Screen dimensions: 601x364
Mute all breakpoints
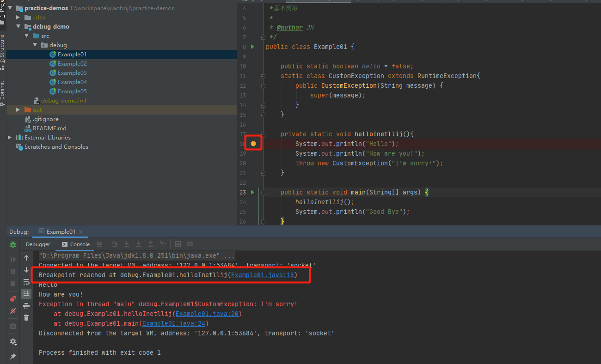pos(12,311)
